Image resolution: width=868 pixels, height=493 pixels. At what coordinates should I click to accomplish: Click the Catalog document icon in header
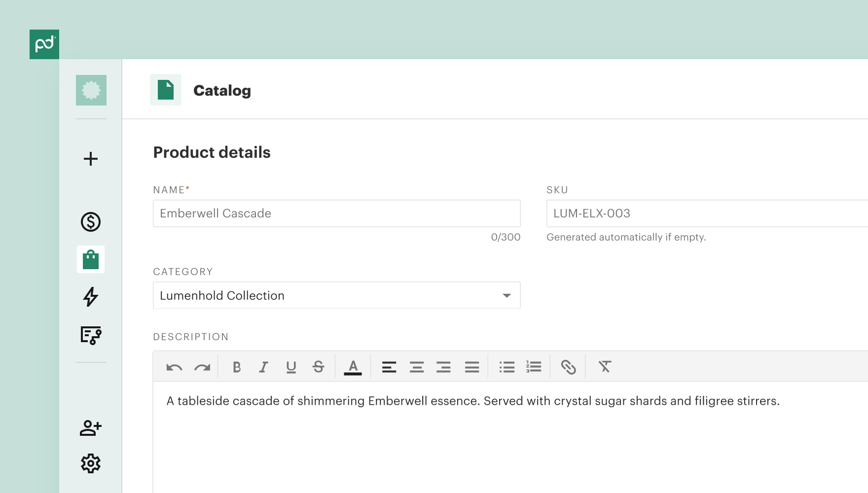coord(166,90)
